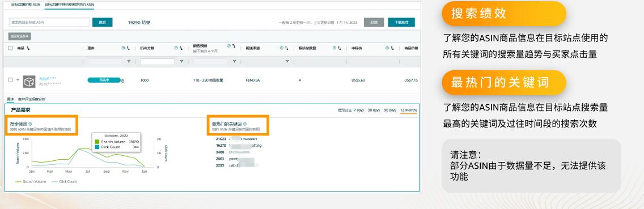This screenshot has height=209, width=644.
Task: Open help info icon for 理由 column
Action: (x=123, y=48)
